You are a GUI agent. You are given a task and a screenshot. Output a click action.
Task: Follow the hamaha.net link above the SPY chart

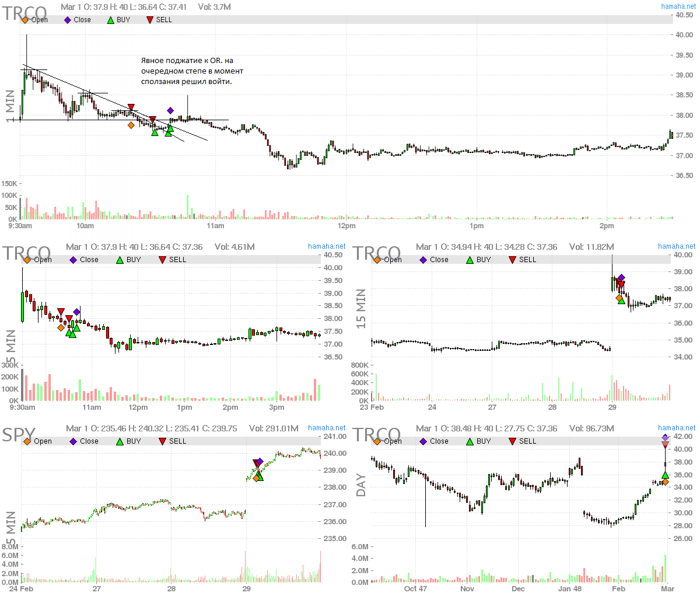327,428
